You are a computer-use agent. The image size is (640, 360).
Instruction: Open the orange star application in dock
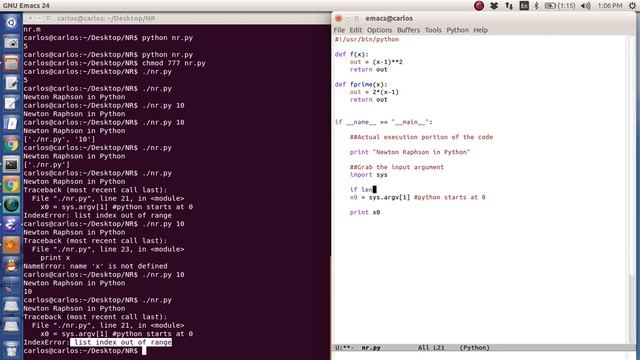[11, 245]
